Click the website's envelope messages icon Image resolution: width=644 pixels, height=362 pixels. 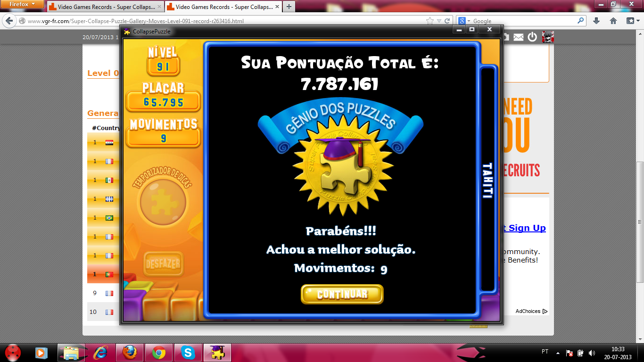pos(518,37)
